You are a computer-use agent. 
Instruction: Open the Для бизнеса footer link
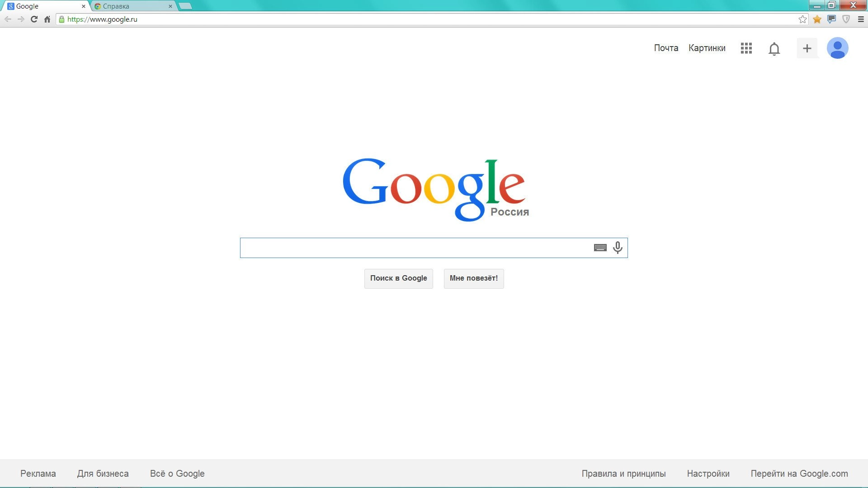tap(103, 474)
